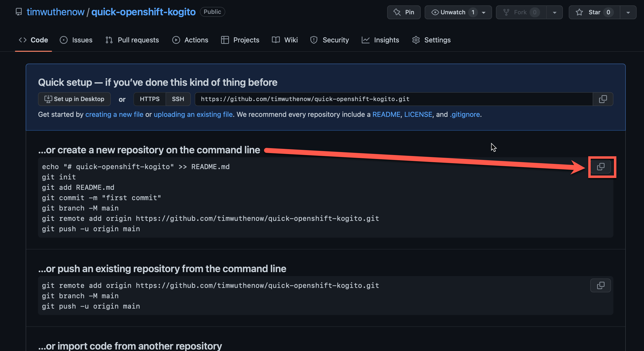Click the 'git commit -m "first commit"' line
Image resolution: width=644 pixels, height=351 pixels.
tap(101, 198)
